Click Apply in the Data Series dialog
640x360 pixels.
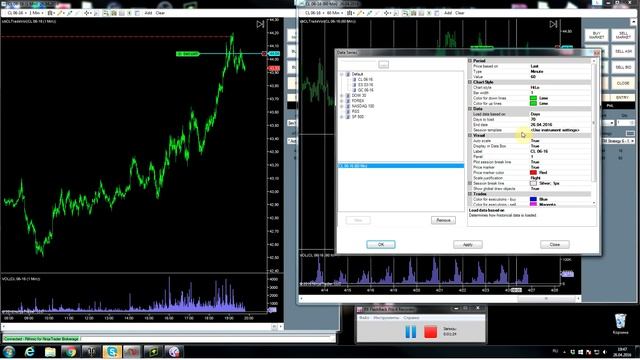coord(468,244)
